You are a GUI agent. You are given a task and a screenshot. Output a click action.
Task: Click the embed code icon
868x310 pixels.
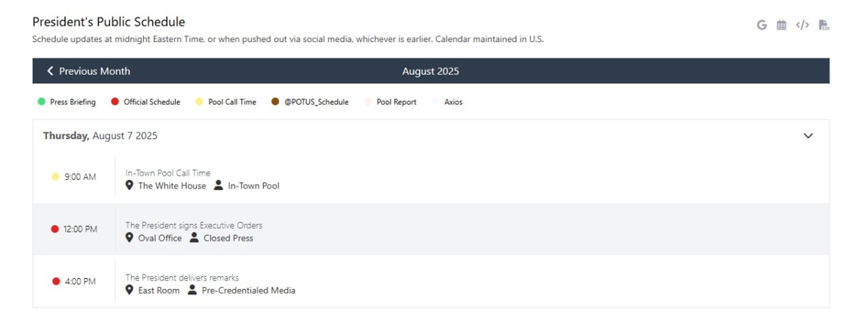coord(802,25)
